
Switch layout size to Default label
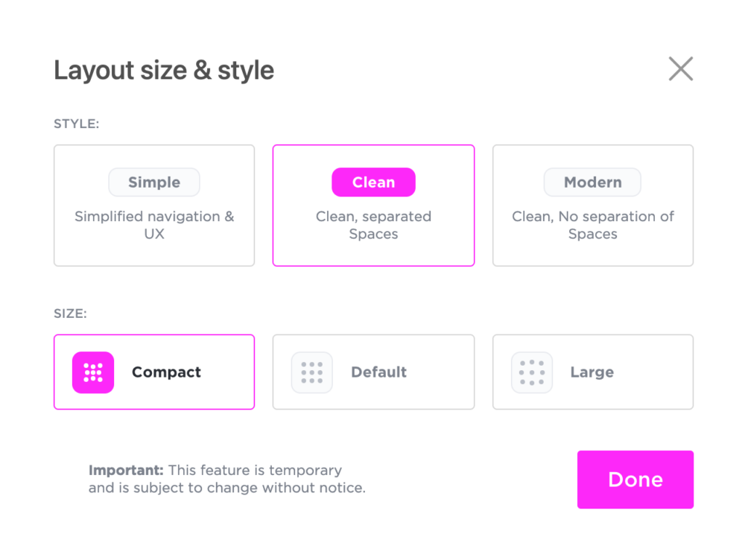[x=378, y=372]
